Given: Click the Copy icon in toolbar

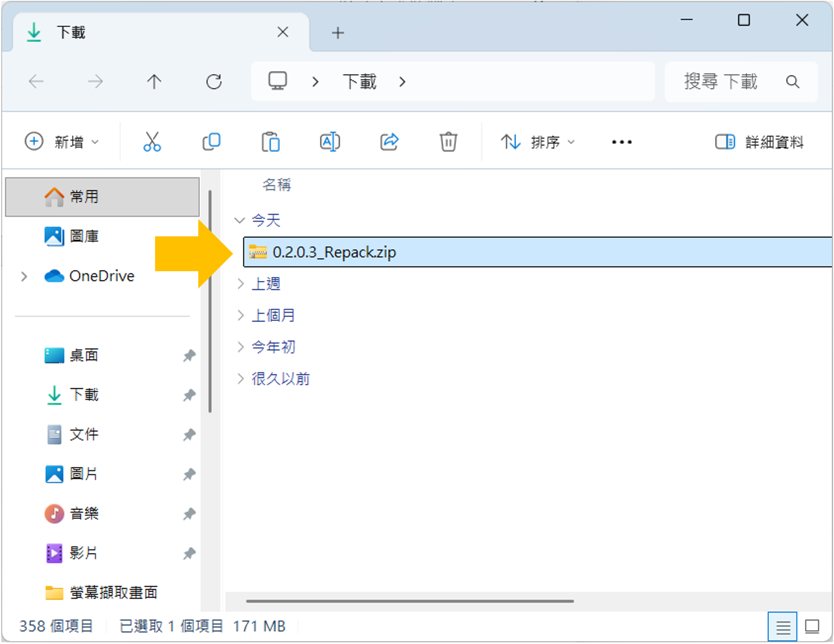Looking at the screenshot, I should pyautogui.click(x=211, y=142).
